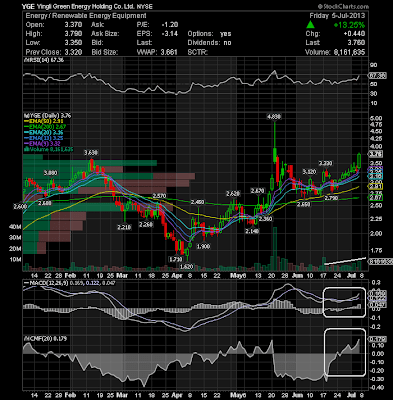393x400 pixels.
Task: Select the VWAP 3.661 value
Action: 169,52
